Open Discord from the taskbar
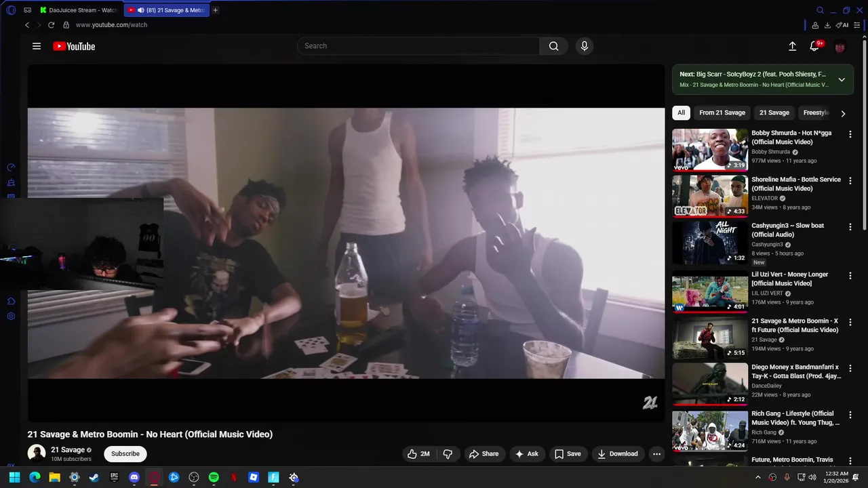868x488 pixels. (134, 477)
